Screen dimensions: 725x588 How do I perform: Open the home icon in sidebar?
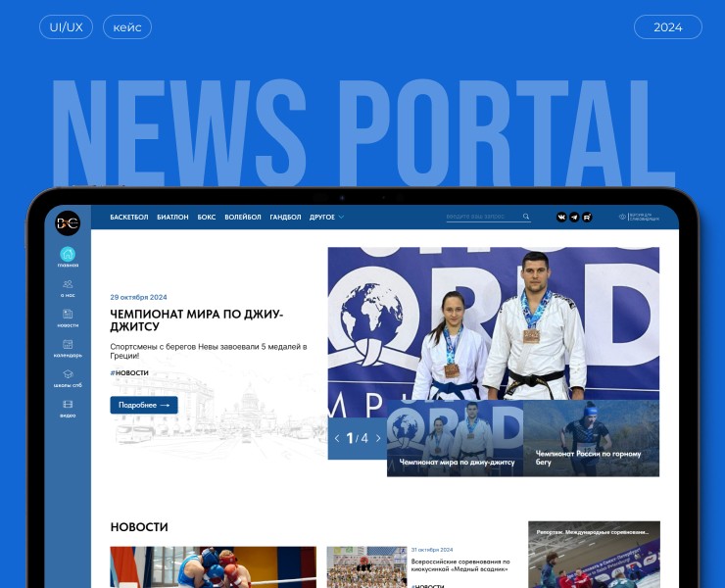(68, 254)
